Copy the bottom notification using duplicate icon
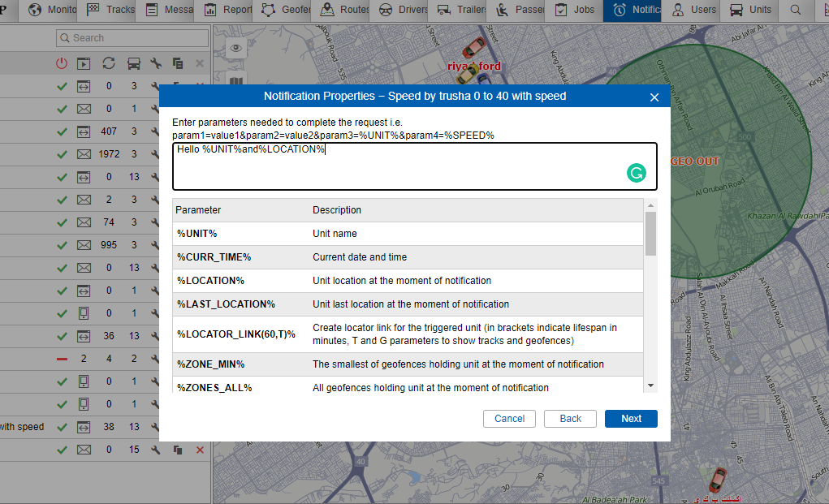The width and height of the screenshot is (829, 504). (x=178, y=450)
